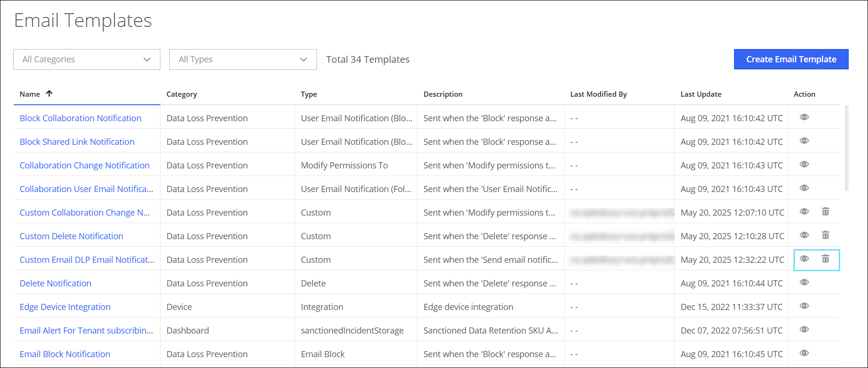Click Create Email Template button

tap(791, 59)
